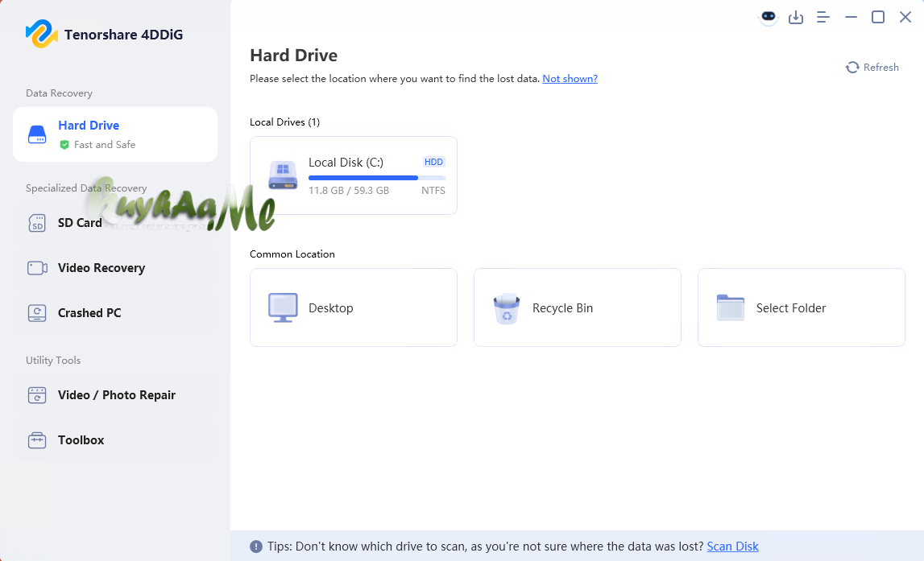Minimize the 4DDiG window
The height and width of the screenshot is (561, 924).
[851, 17]
